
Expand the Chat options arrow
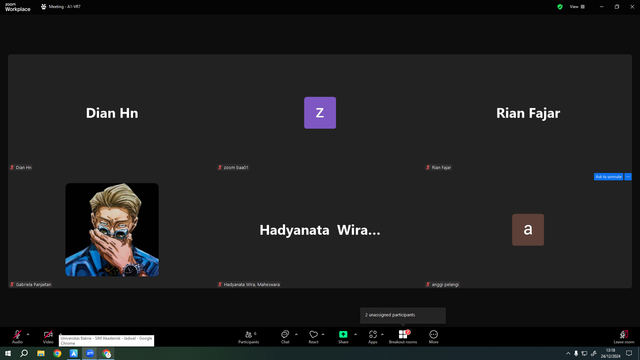pos(296,334)
